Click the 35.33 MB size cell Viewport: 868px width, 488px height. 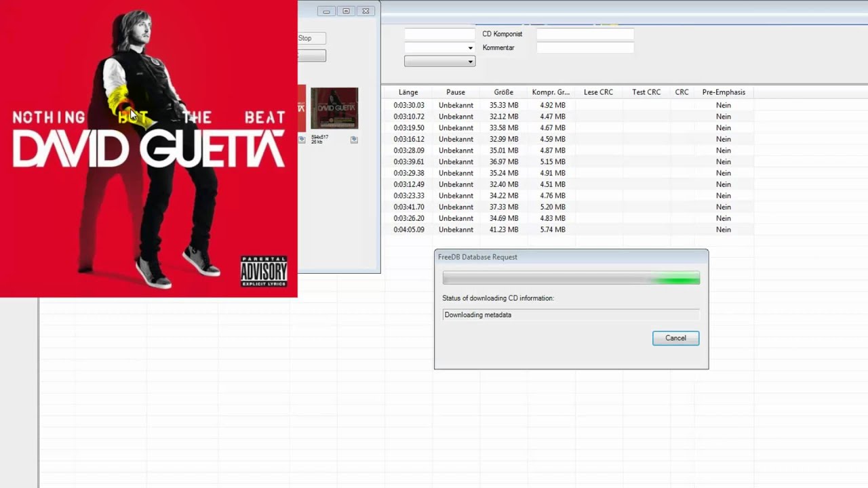(504, 105)
